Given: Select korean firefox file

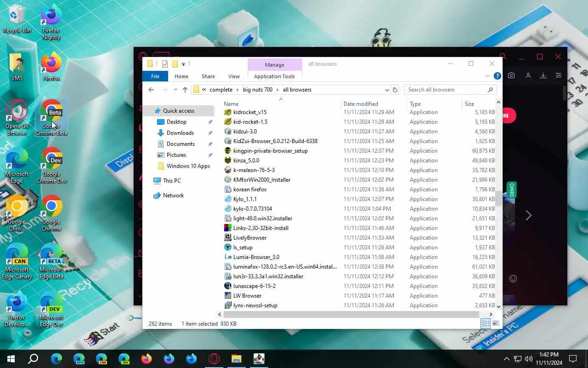Looking at the screenshot, I should coord(249,190).
